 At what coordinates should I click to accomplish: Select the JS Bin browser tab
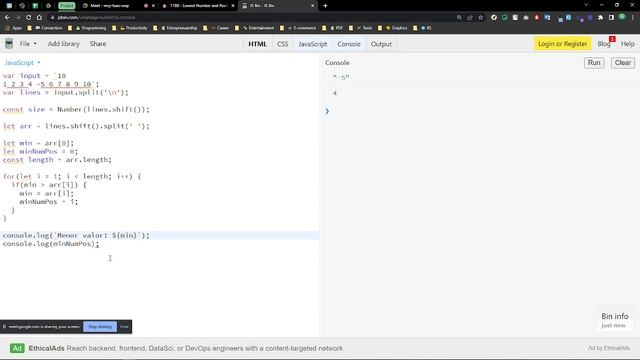pyautogui.click(x=278, y=6)
